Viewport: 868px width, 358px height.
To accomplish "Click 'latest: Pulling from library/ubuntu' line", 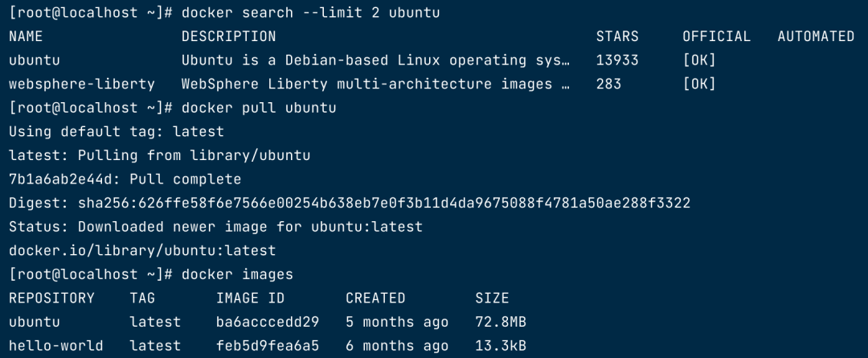I will (x=159, y=156).
